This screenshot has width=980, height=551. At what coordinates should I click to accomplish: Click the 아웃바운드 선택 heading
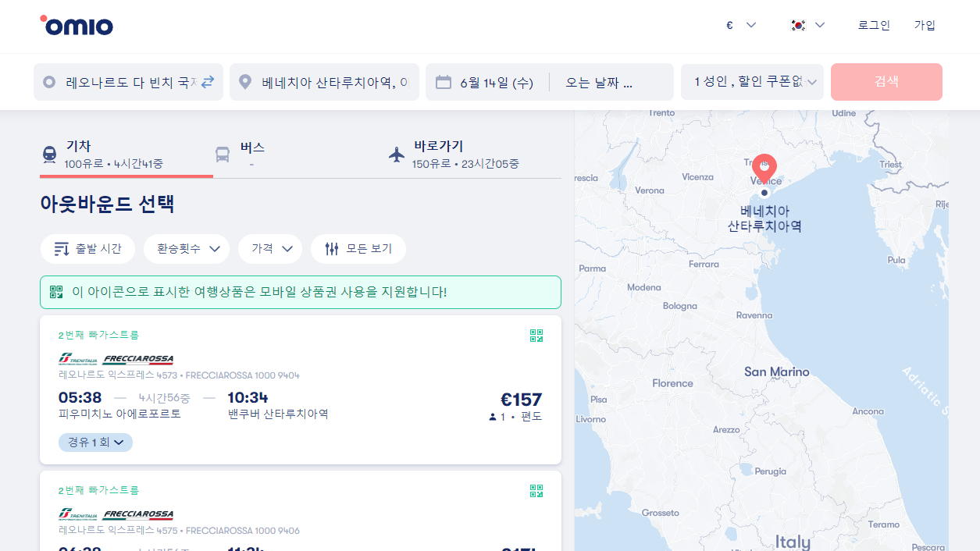coord(107,204)
